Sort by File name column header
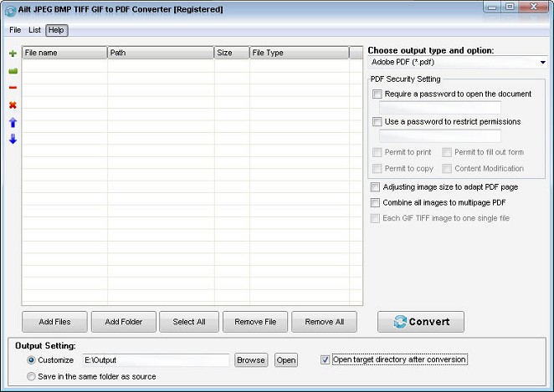This screenshot has width=554, height=392. click(x=64, y=53)
